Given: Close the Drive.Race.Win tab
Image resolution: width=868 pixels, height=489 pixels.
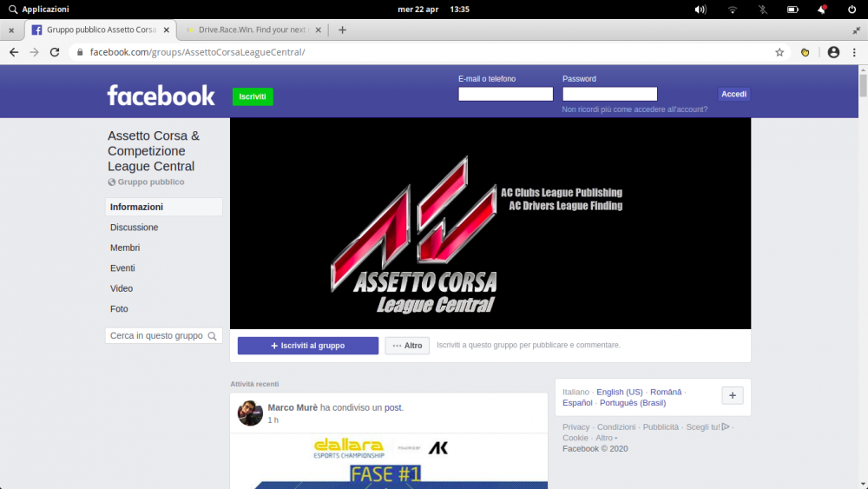Looking at the screenshot, I should [318, 30].
